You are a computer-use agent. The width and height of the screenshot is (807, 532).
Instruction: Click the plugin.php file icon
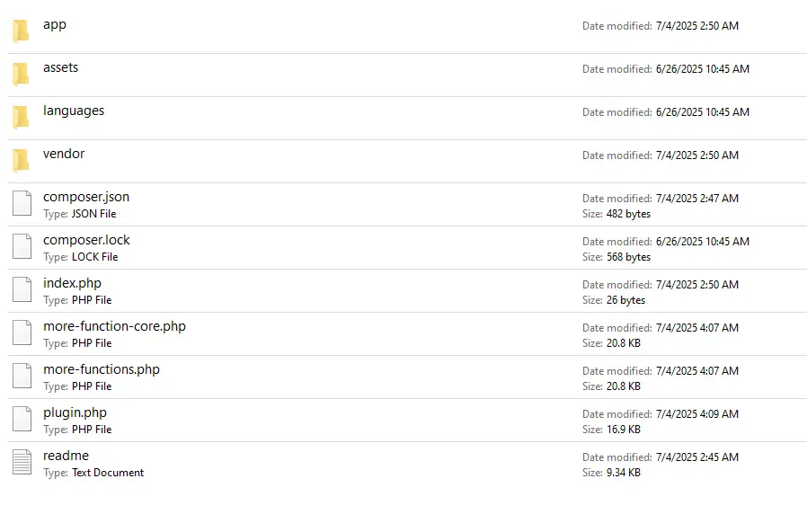tap(22, 419)
